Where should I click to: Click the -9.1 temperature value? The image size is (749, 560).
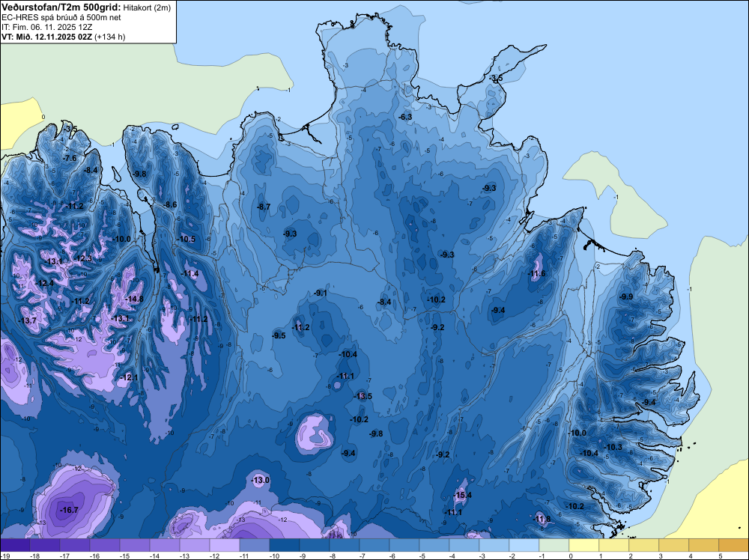pos(321,293)
